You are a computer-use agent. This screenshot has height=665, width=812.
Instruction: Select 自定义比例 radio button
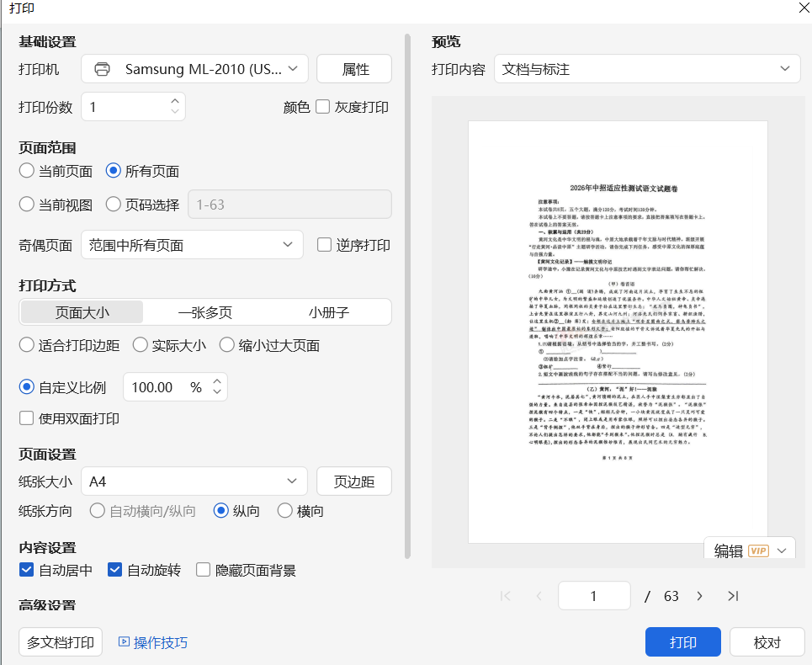tap(26, 387)
